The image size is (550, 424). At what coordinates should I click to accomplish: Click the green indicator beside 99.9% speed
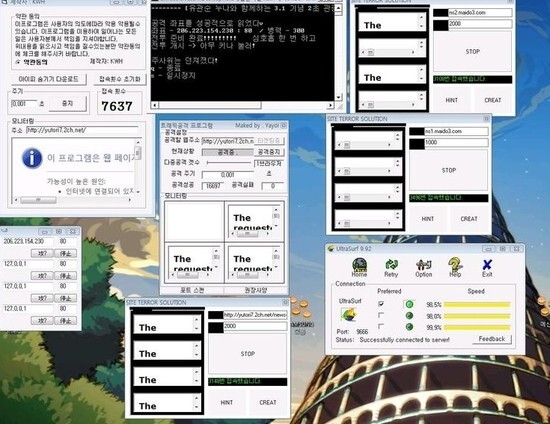coord(409,327)
